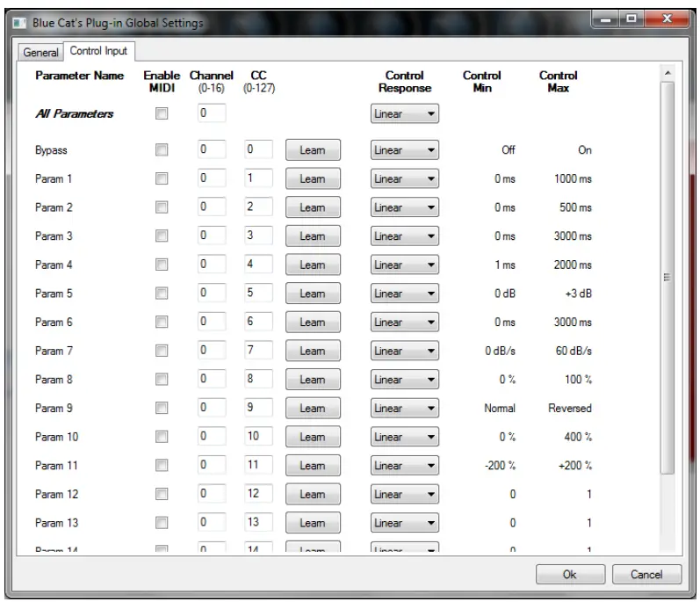Enable MIDI for Param 5

[162, 294]
